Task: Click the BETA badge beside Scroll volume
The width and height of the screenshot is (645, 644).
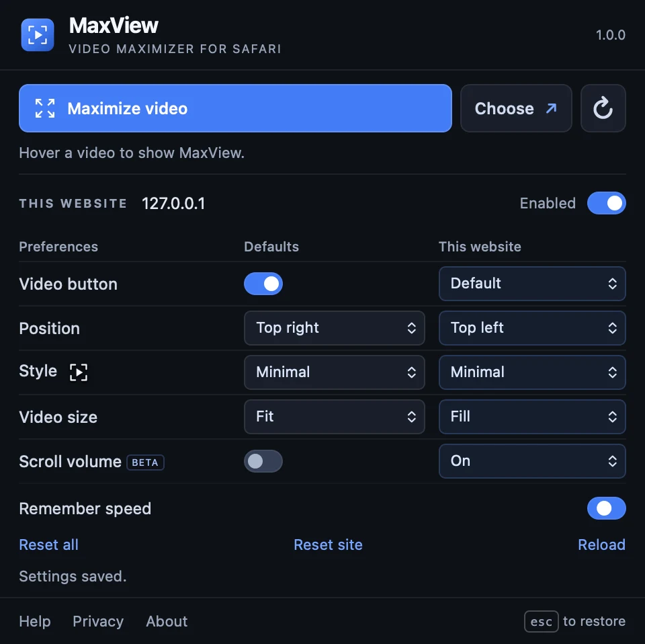Action: pyautogui.click(x=145, y=462)
